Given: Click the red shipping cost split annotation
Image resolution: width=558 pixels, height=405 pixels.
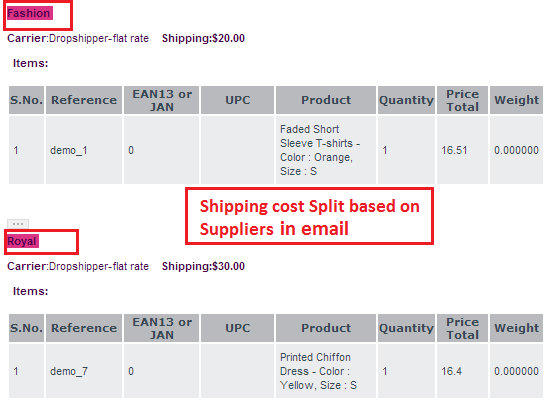Looking at the screenshot, I should [310, 217].
